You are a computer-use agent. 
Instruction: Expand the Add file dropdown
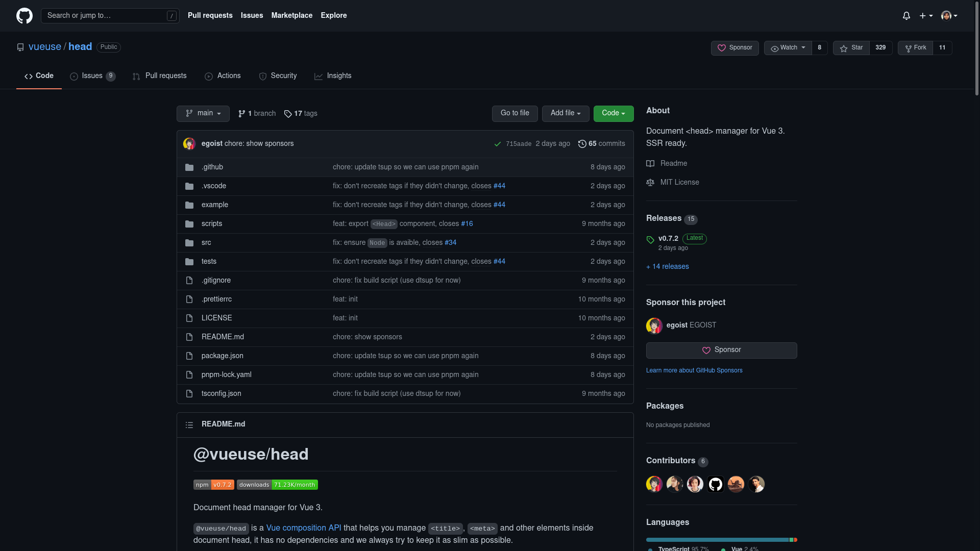(x=566, y=113)
